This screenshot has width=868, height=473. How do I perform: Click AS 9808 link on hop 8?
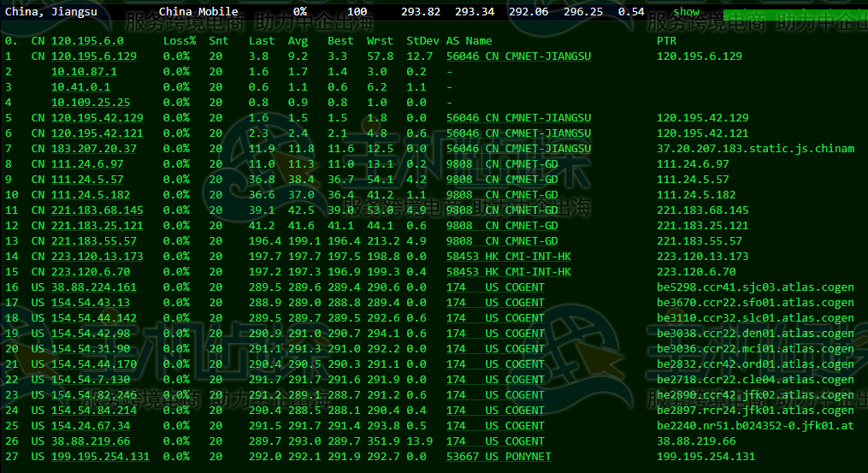point(459,163)
